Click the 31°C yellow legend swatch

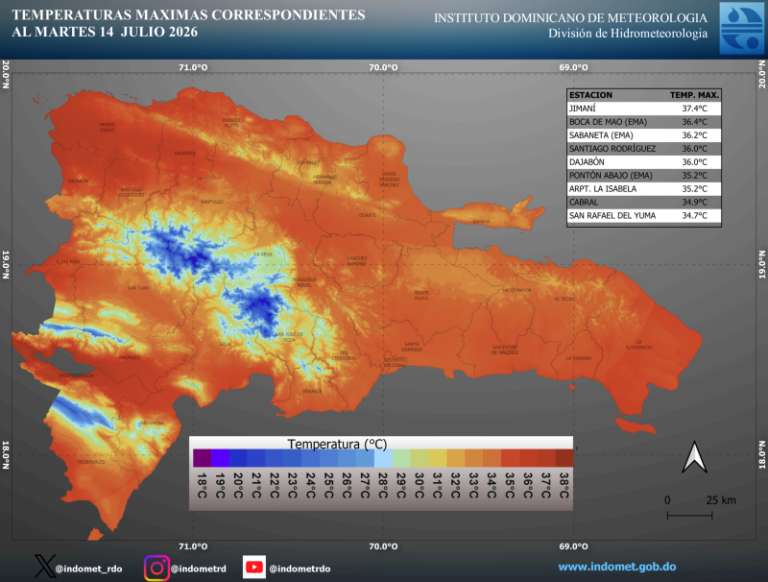coord(437,458)
